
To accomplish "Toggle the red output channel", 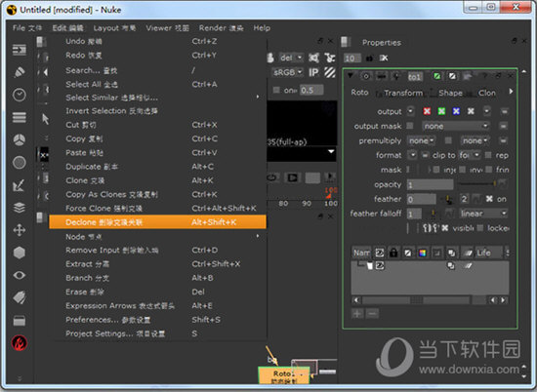I will [427, 111].
